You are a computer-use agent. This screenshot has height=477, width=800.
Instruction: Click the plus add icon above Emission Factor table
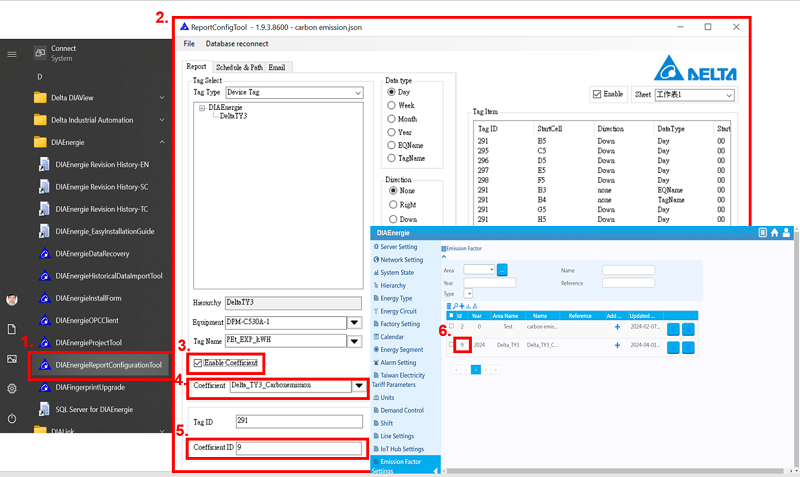coord(462,306)
